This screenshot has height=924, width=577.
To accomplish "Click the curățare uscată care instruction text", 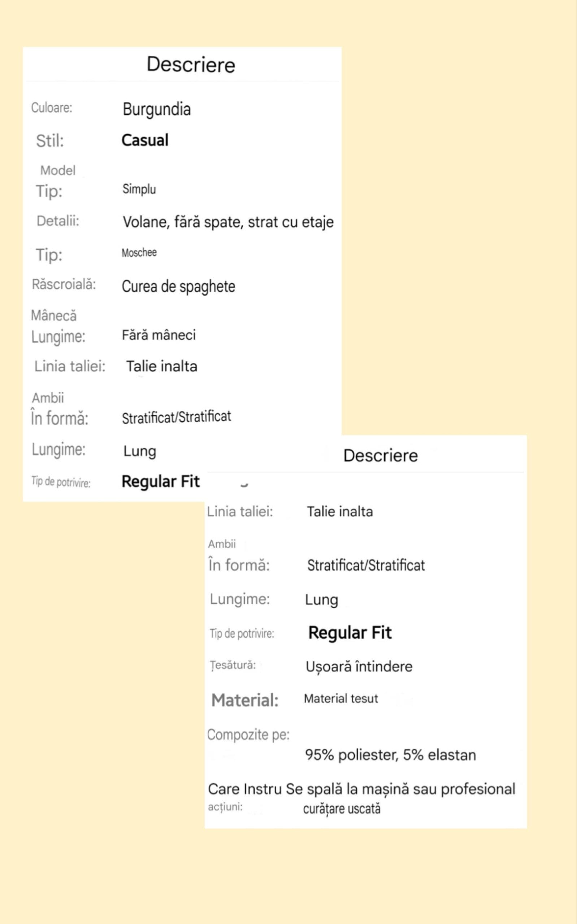I will 342,809.
